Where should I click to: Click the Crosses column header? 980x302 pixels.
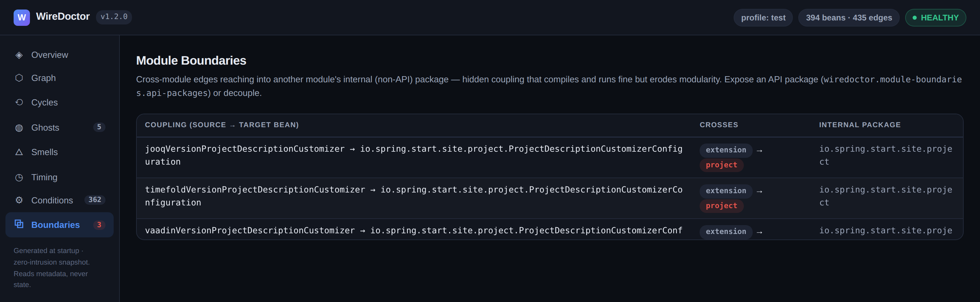pos(719,125)
